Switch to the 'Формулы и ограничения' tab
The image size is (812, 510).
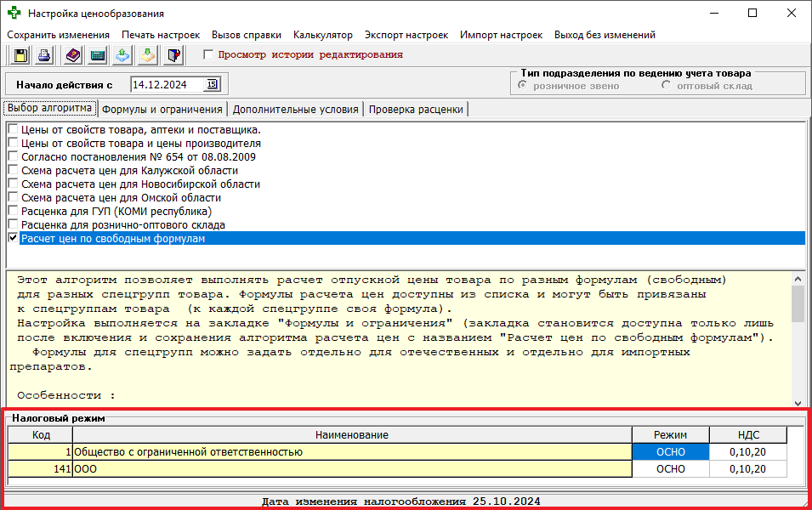click(162, 110)
